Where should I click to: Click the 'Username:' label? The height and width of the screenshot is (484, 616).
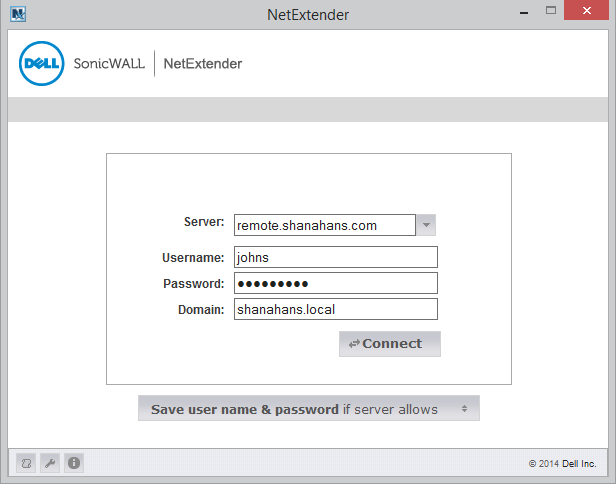pyautogui.click(x=193, y=258)
